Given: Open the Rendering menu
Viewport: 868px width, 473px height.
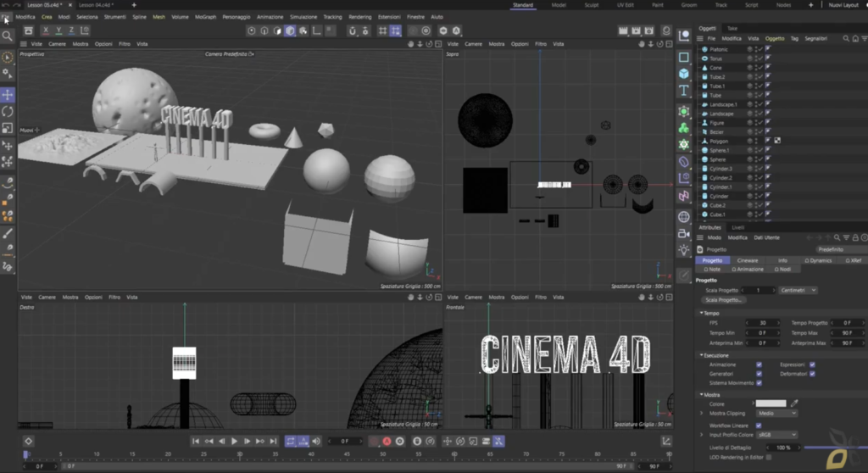Looking at the screenshot, I should [x=359, y=17].
